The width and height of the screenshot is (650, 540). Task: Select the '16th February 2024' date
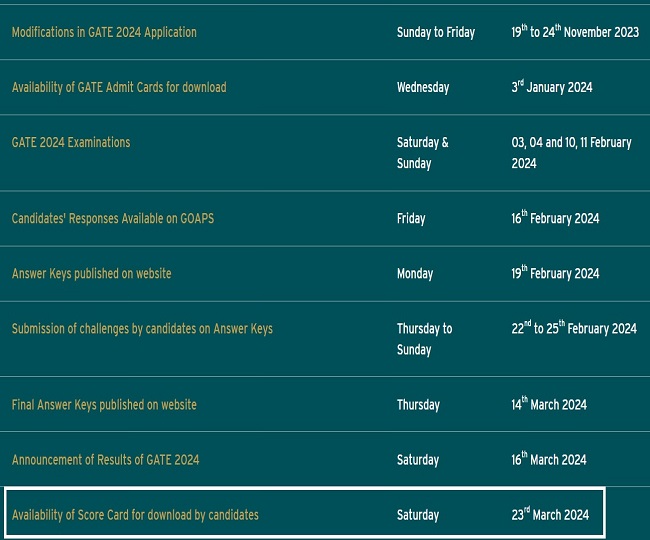point(555,218)
